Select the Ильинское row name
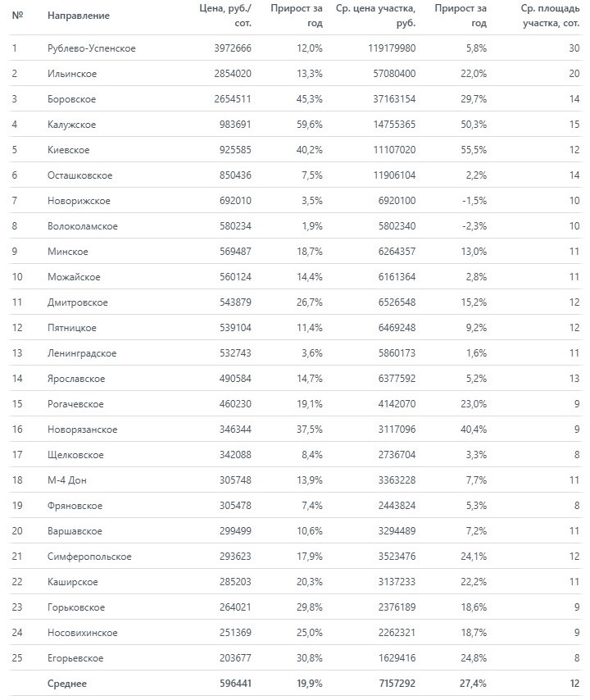Image resolution: width=590 pixels, height=700 pixels. point(72,74)
